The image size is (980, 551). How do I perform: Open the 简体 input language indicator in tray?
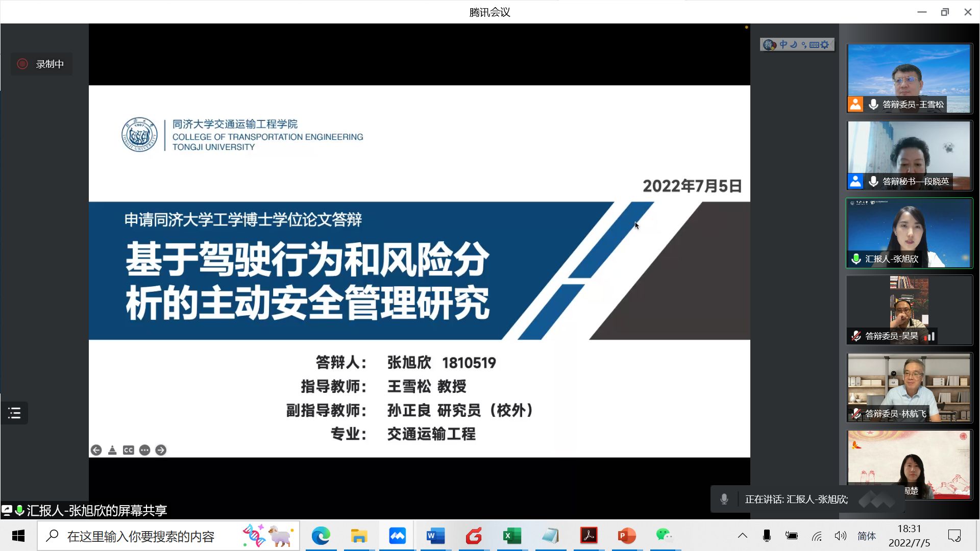point(866,536)
